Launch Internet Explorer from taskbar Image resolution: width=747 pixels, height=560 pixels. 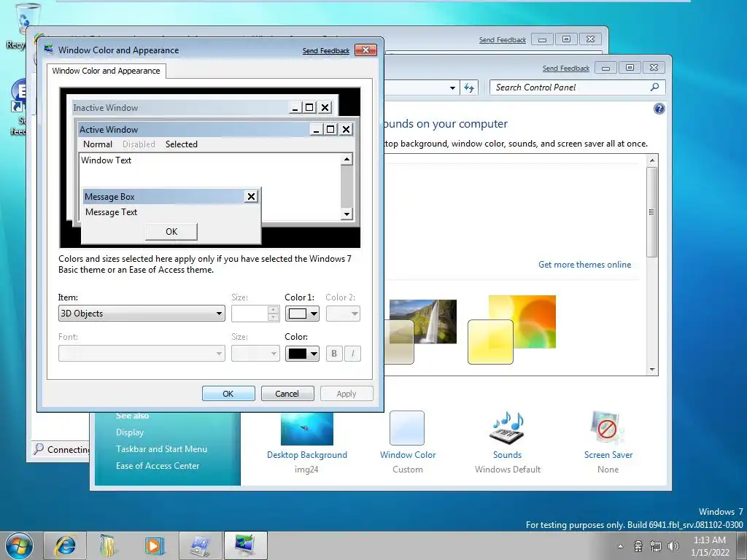pyautogui.click(x=65, y=545)
